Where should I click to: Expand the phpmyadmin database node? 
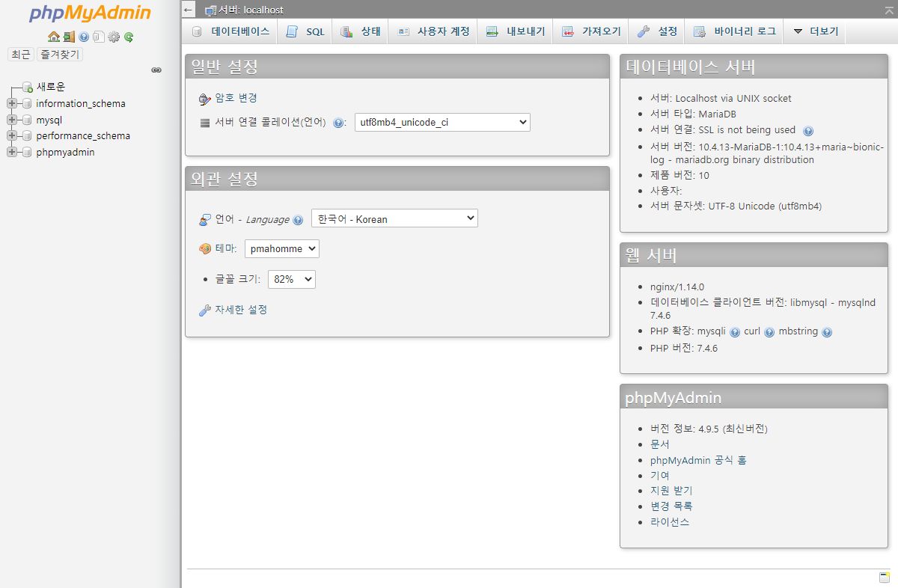pyautogui.click(x=11, y=152)
